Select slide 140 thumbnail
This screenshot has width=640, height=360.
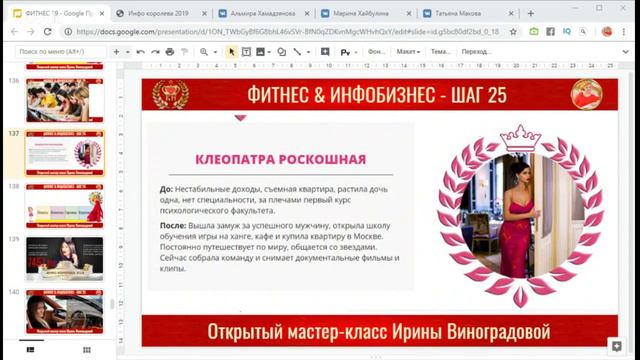(x=65, y=312)
